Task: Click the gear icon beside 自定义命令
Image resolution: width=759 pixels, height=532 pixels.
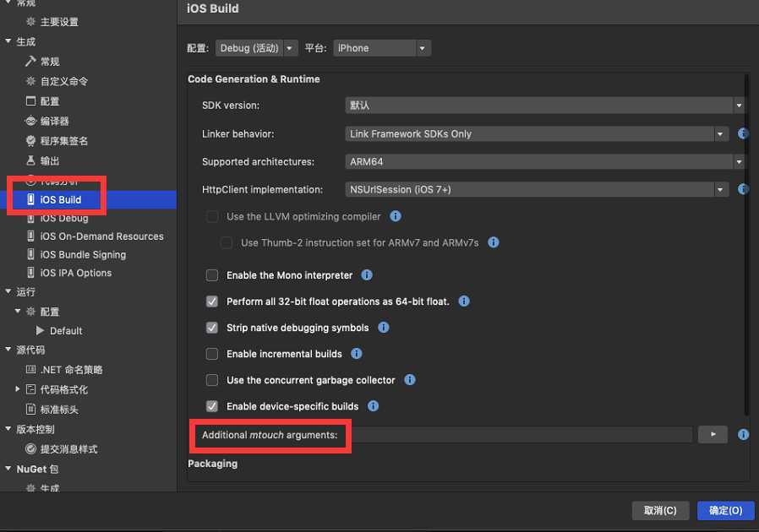Action: (x=30, y=81)
